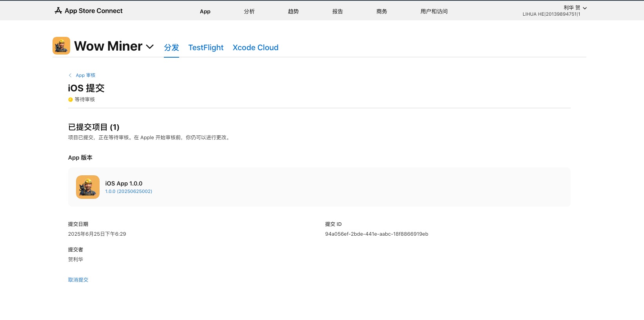Click the iOS App 1.0.0 title text
Screen dimensions: 644x320
(x=124, y=184)
